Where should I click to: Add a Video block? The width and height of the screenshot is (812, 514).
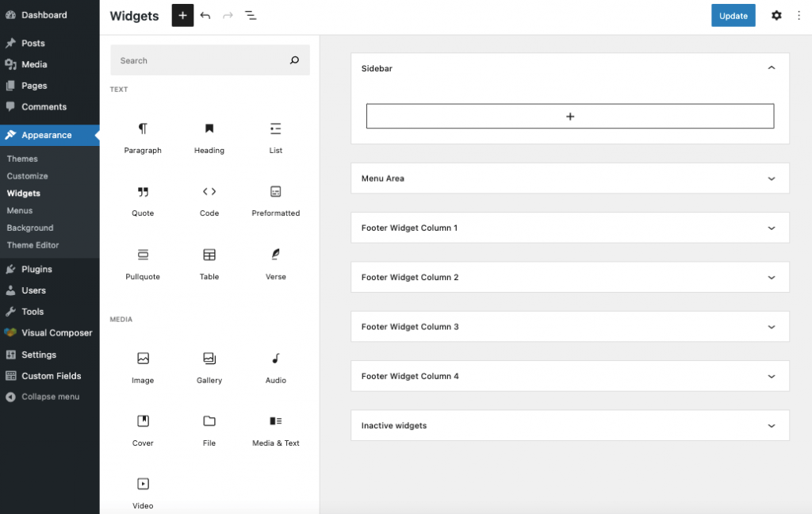point(143,490)
